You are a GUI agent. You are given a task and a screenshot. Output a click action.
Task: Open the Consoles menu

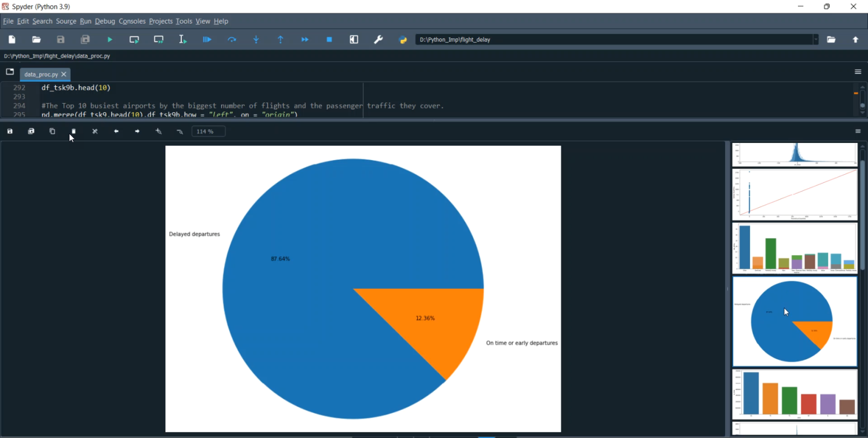[x=132, y=21]
